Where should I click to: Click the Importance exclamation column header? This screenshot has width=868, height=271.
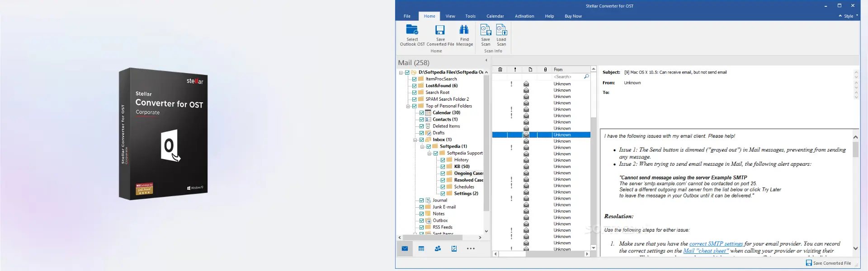(515, 70)
